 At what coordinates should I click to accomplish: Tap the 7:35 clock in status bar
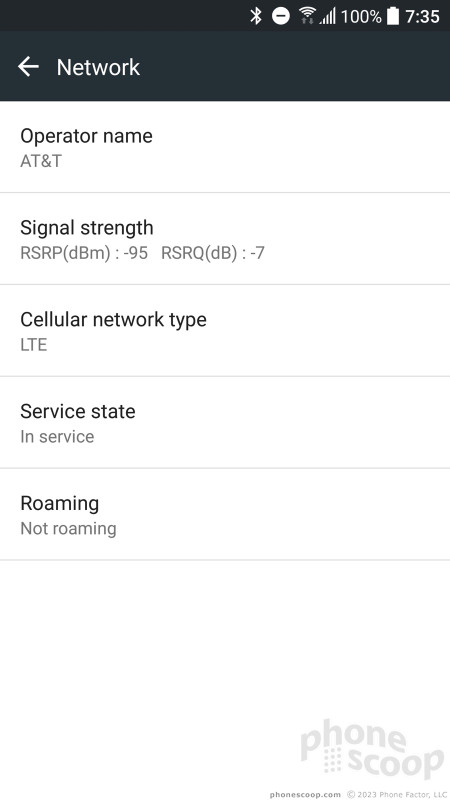[x=422, y=17]
